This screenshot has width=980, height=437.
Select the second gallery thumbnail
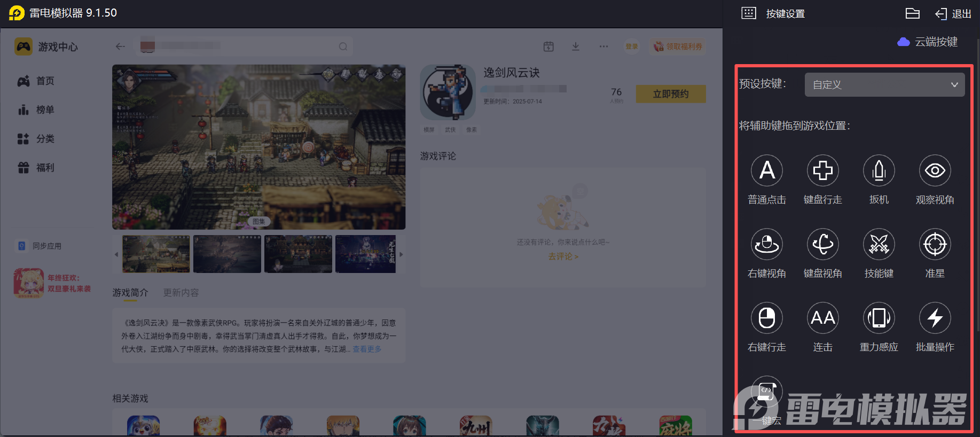227,254
